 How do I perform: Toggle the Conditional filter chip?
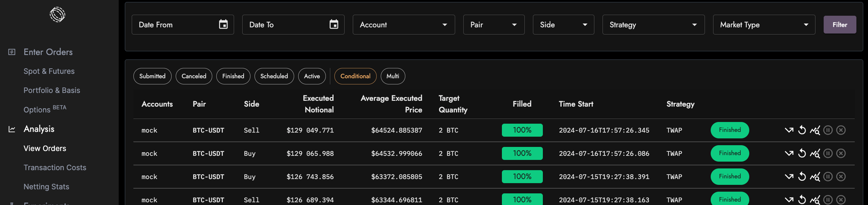355,76
